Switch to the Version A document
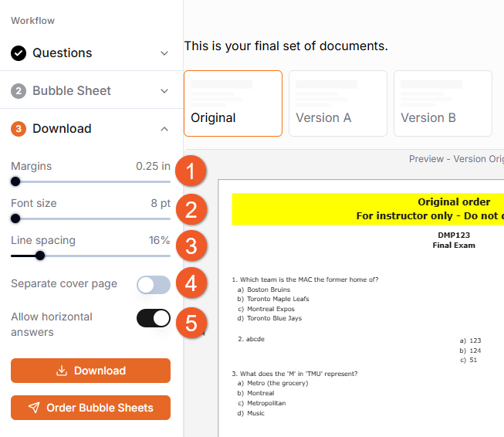Image resolution: width=504 pixels, height=437 pixels. click(338, 103)
